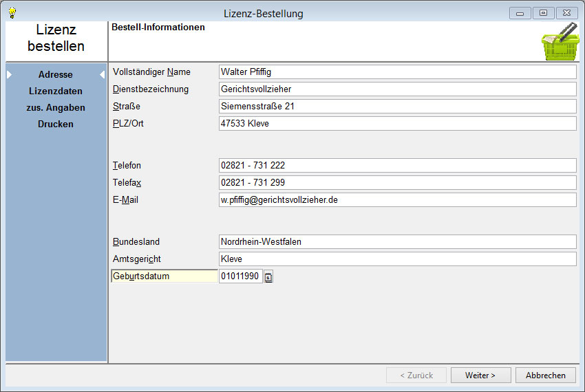The image size is (585, 392).
Task: Open the zus. Angaben section
Action: pos(56,107)
